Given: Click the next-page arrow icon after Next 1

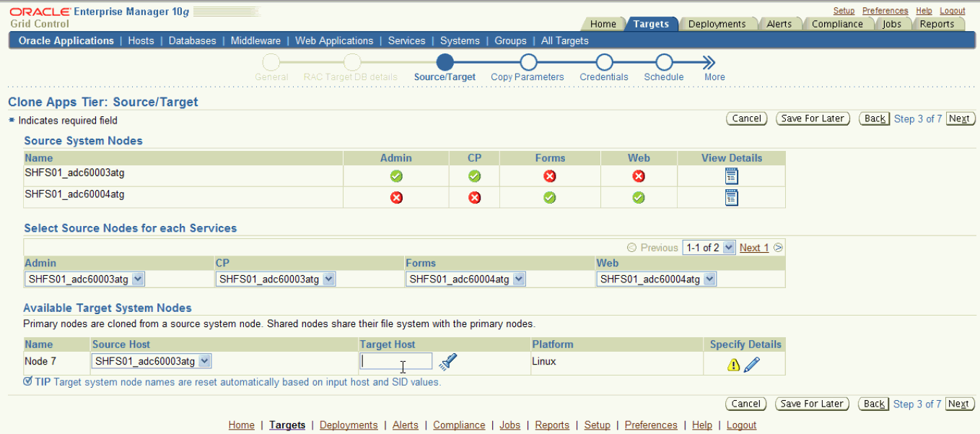Looking at the screenshot, I should coord(778,248).
